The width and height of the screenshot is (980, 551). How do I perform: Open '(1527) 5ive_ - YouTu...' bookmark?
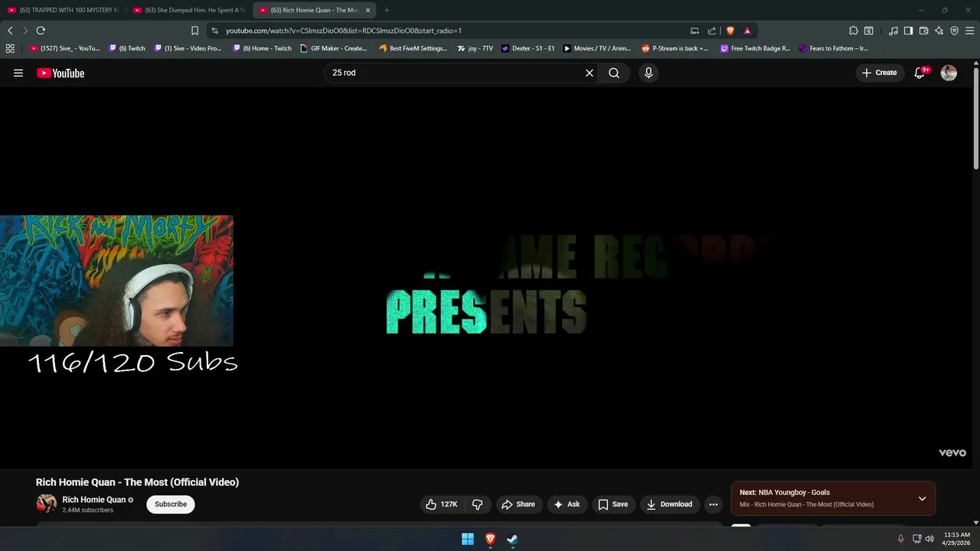click(65, 48)
